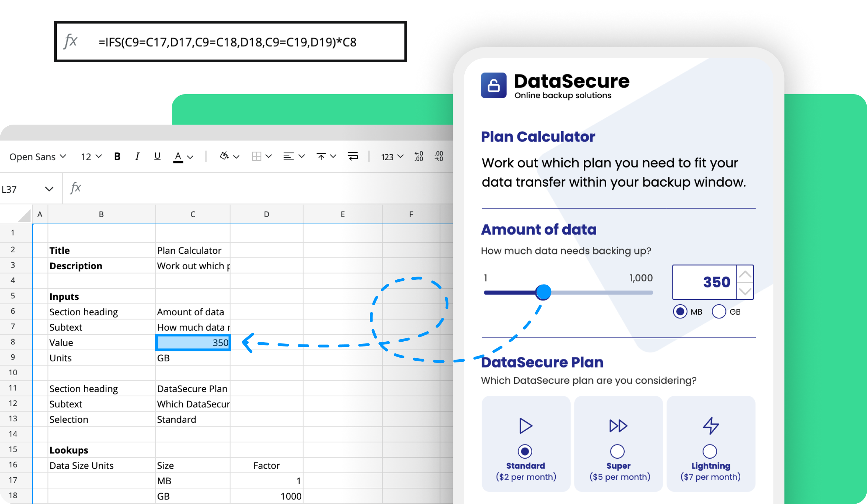Open the 123 number format dropdown
Viewport: 867px width, 504px height.
tap(391, 156)
